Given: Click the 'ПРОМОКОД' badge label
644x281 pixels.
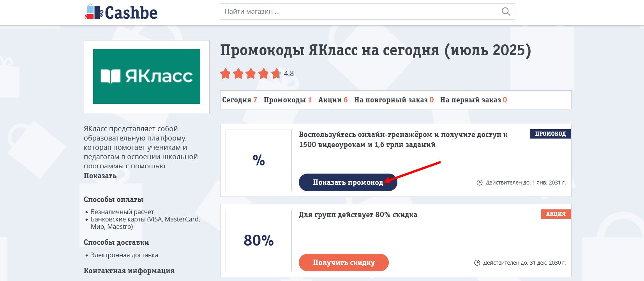Looking at the screenshot, I should click(550, 134).
